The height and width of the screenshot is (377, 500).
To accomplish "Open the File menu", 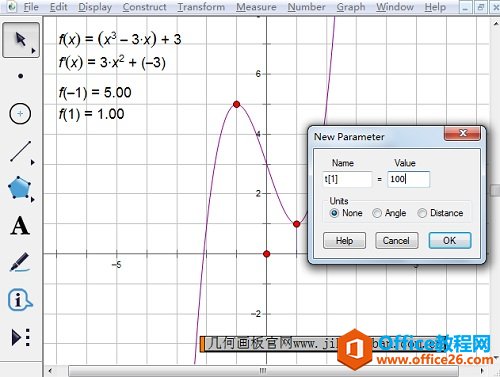I will coord(31,7).
